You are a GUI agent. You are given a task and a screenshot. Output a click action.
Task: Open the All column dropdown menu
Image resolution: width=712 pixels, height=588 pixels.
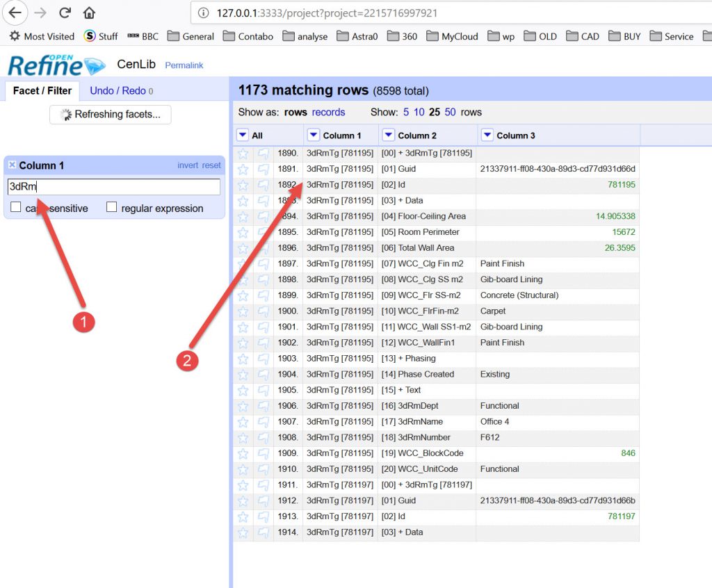point(242,135)
